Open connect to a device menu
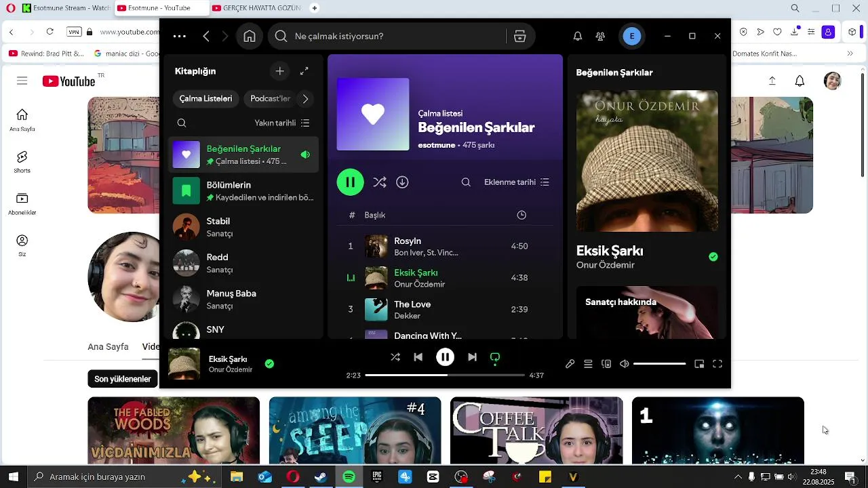This screenshot has width=868, height=488. click(606, 364)
